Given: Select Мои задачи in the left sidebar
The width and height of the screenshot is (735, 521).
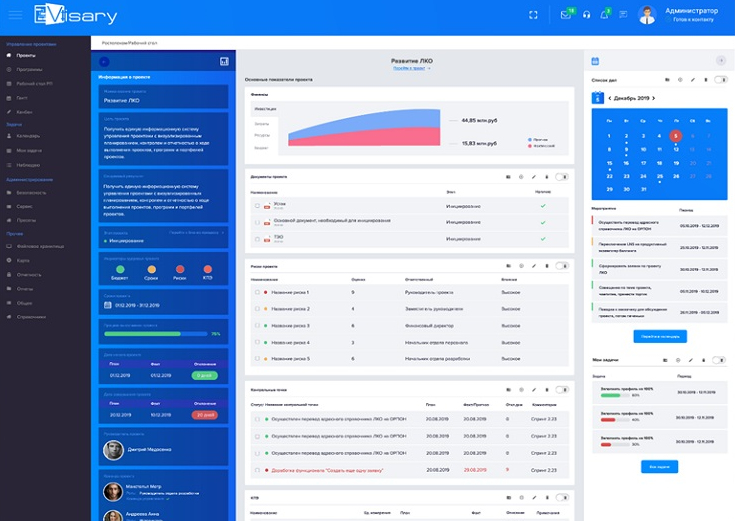Looking at the screenshot, I should pyautogui.click(x=28, y=150).
